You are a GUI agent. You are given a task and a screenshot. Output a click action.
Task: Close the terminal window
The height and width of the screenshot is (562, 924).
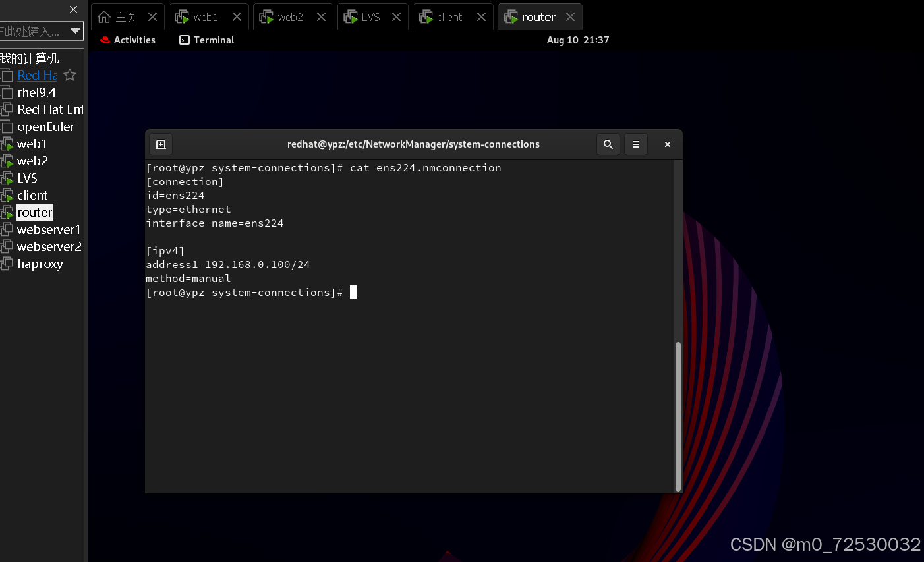point(668,144)
